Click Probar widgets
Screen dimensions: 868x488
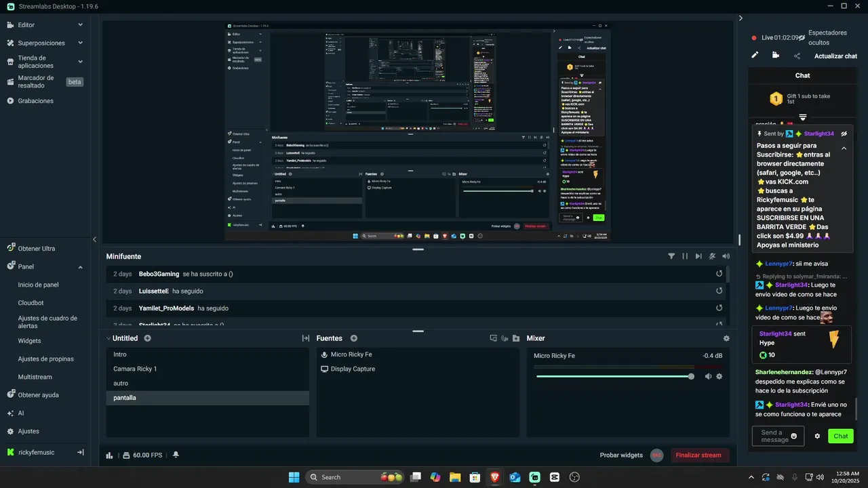click(x=621, y=455)
